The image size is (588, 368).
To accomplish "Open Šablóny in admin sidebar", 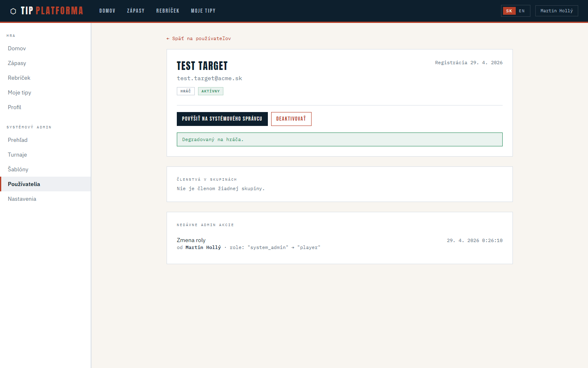I will click(x=18, y=169).
